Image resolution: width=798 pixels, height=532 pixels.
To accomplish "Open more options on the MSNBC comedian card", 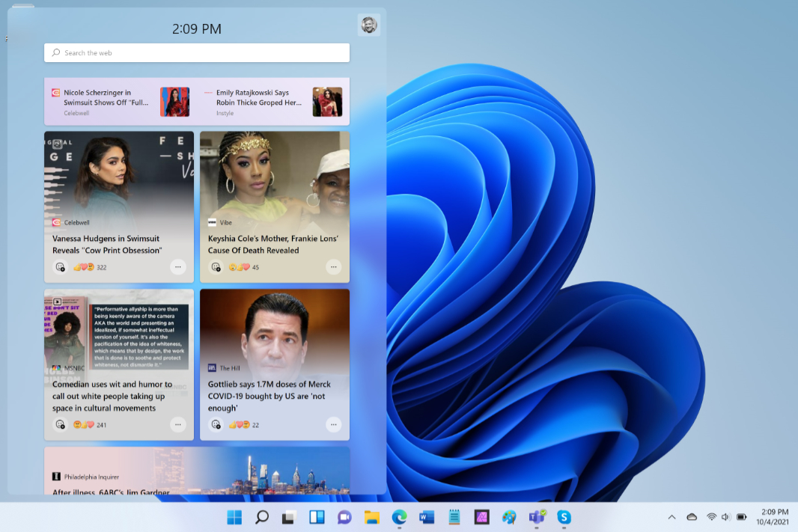I will click(177, 425).
